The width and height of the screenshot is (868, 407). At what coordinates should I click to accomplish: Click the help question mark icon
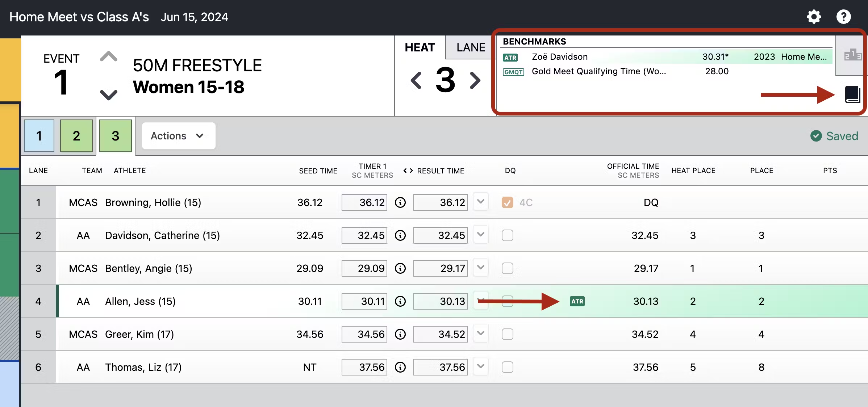[x=843, y=17]
